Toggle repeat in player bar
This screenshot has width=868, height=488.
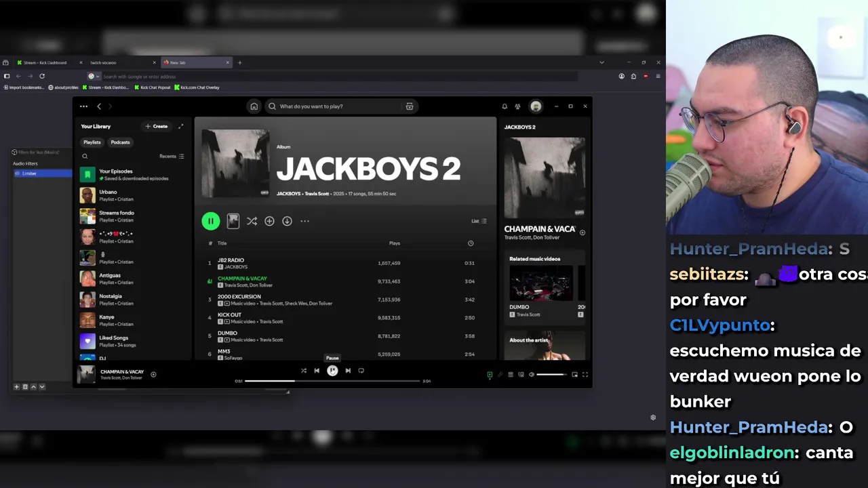click(x=361, y=371)
